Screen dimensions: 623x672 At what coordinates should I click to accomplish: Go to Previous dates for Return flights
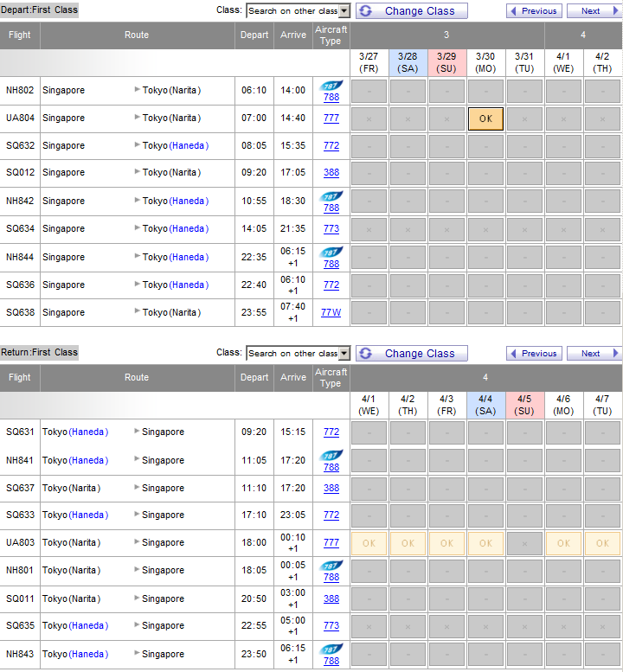534,353
